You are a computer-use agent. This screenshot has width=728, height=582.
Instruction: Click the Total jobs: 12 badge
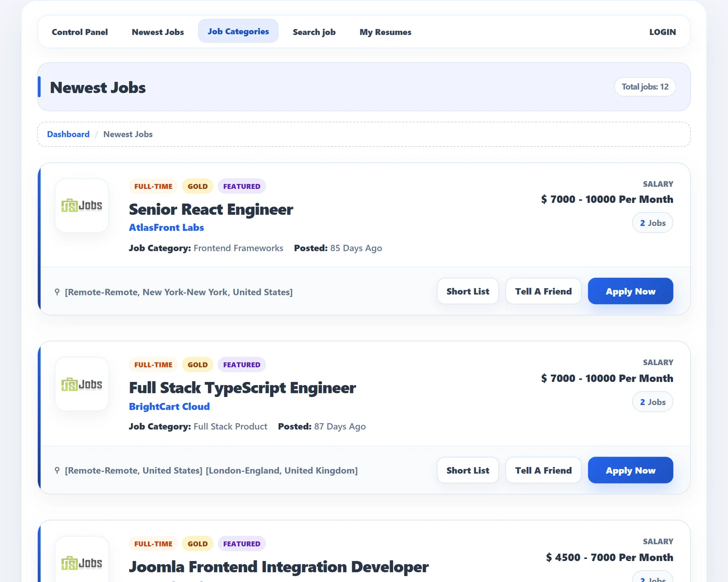pos(645,87)
